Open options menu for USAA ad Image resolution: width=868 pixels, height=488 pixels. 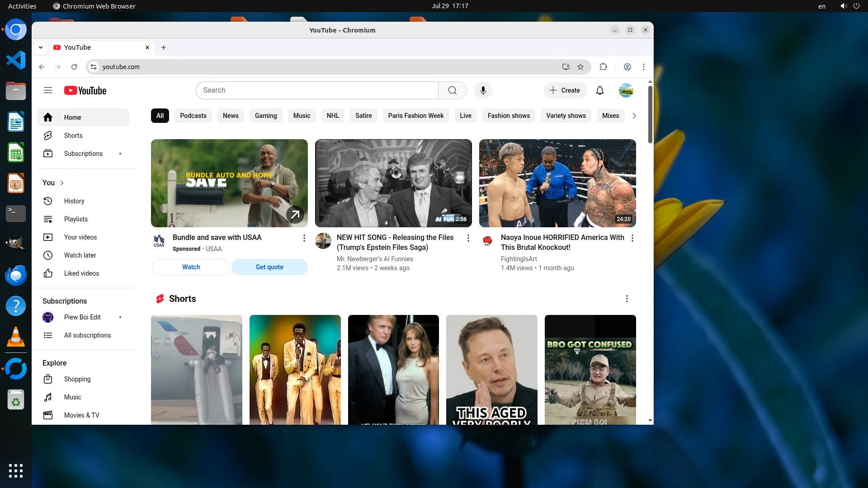pos(304,238)
